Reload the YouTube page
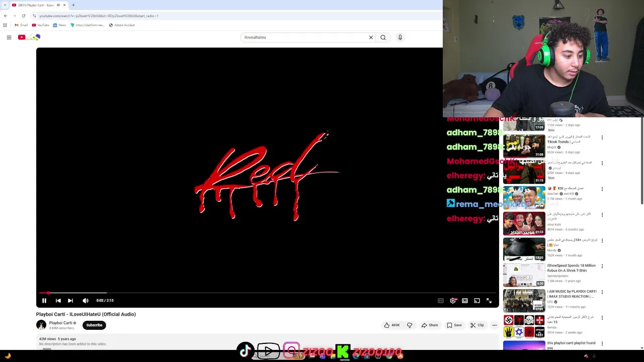 [24, 16]
